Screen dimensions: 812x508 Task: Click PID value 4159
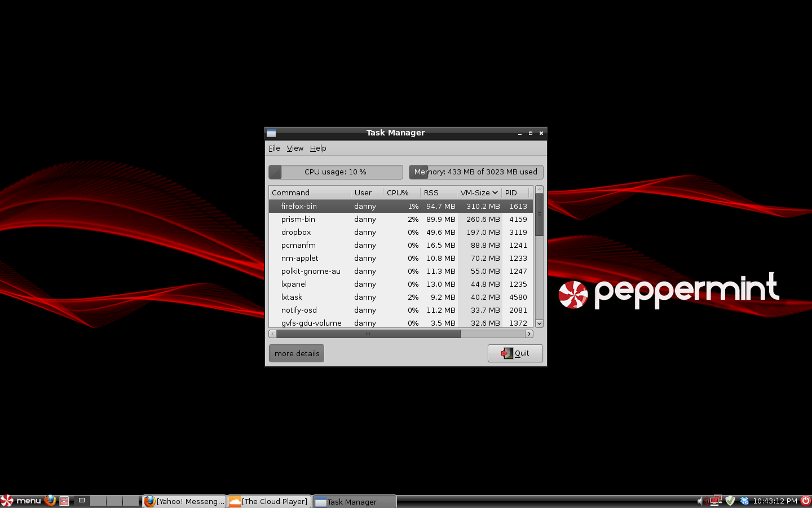[518, 220]
